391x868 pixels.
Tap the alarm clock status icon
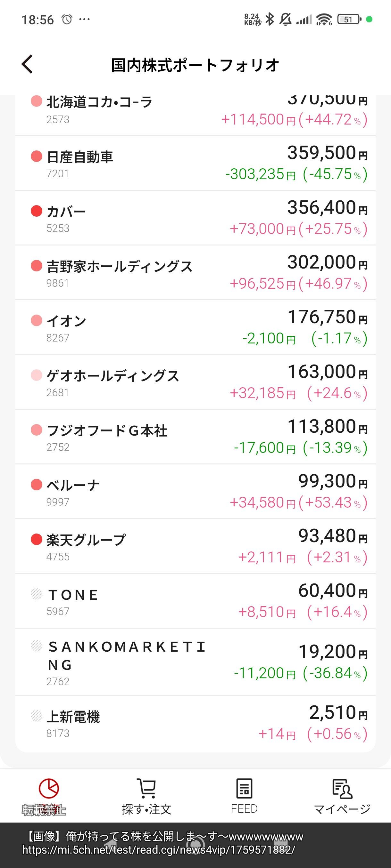click(67, 20)
